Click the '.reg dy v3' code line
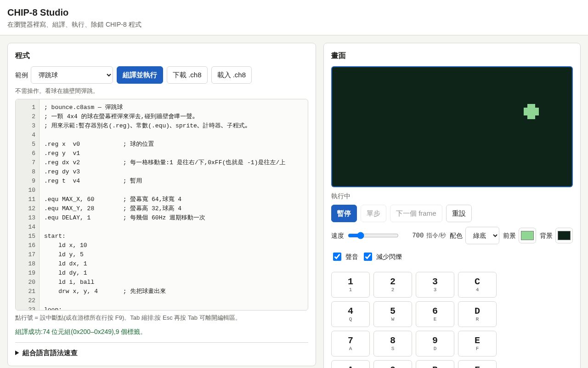 [x=62, y=172]
